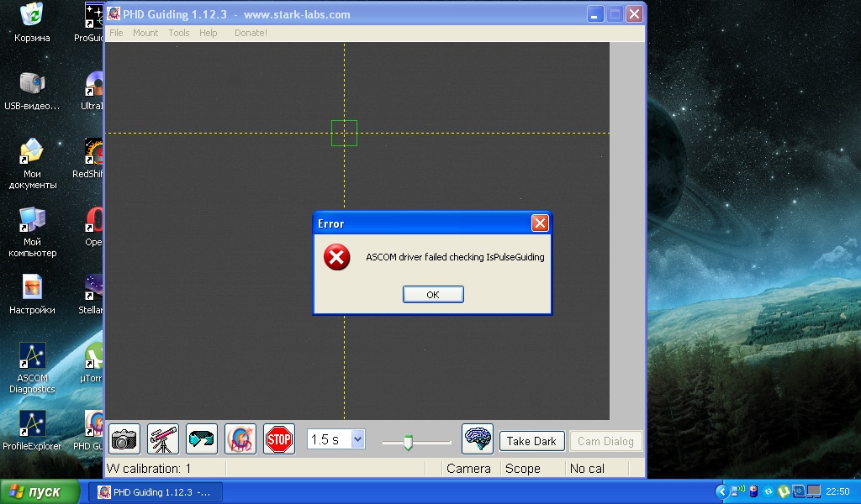Expand the 1.5 s exposure dropdown
861x504 pixels.
[x=357, y=439]
